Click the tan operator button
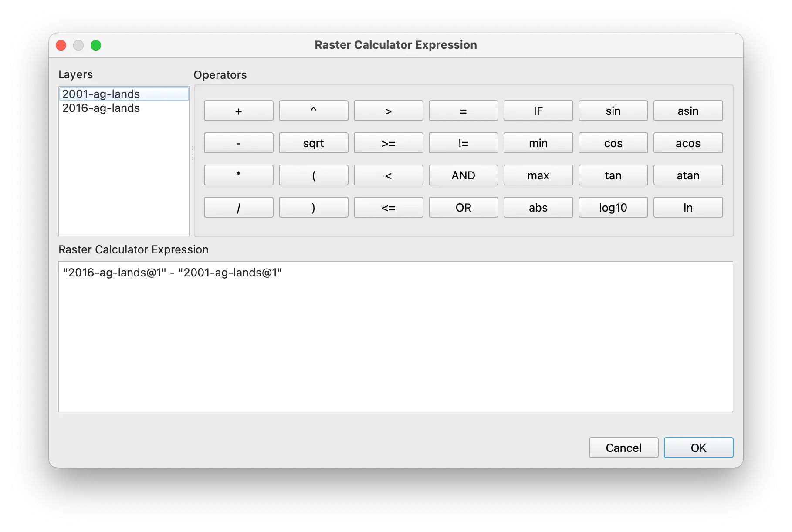Image resolution: width=792 pixels, height=532 pixels. (613, 175)
